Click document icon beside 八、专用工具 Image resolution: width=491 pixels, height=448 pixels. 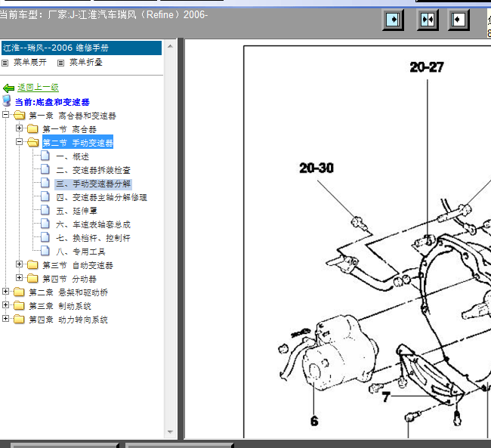point(45,250)
